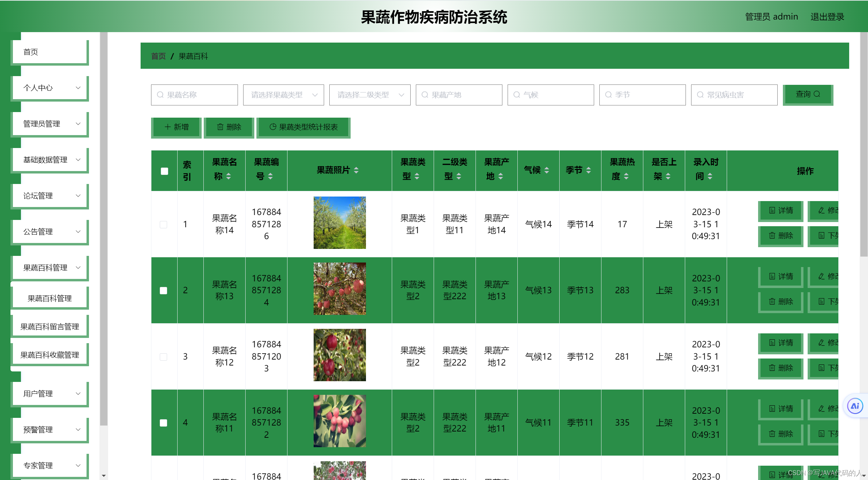
Task: Focus the 果蔬产地 search field
Action: coord(459,95)
